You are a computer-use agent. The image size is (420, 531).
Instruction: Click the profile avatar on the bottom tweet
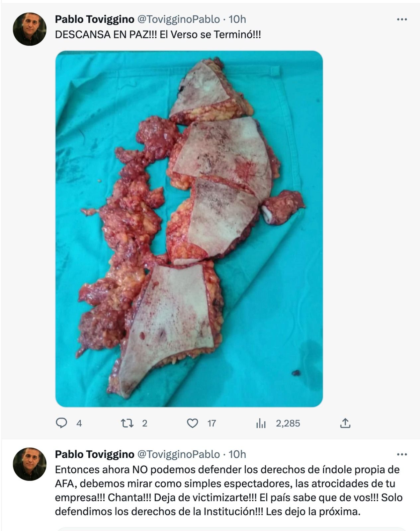[30, 464]
